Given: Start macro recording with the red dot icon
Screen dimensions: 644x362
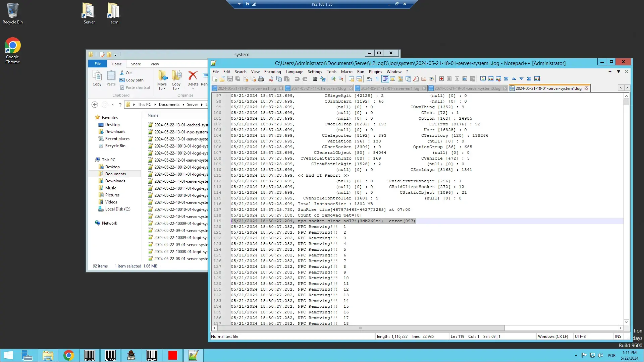Looking at the screenshot, I should click(442, 79).
